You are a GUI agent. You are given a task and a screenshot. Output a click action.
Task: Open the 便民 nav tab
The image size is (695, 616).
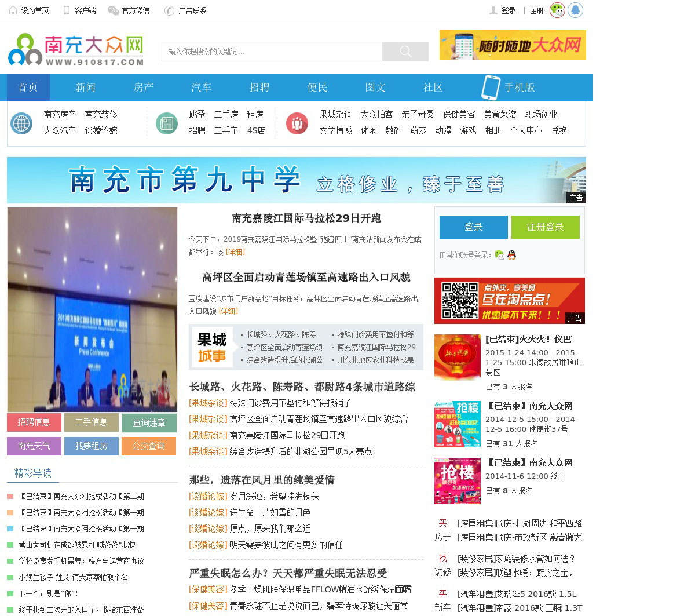pyautogui.click(x=317, y=88)
